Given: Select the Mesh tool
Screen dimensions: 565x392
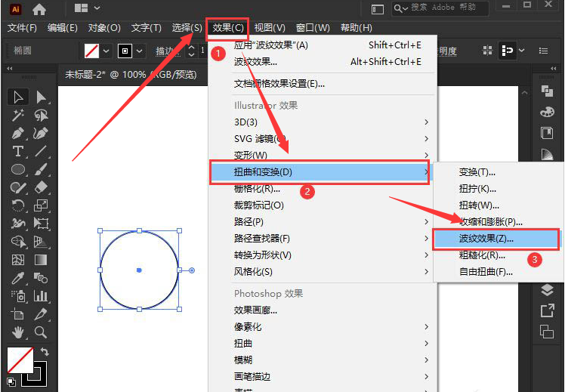Looking at the screenshot, I should coord(17,260).
